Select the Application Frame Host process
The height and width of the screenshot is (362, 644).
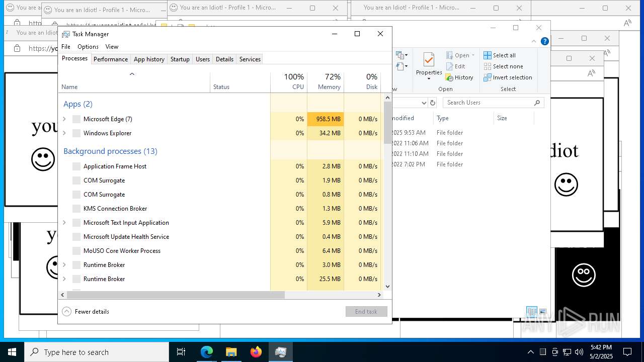tap(220, 166)
